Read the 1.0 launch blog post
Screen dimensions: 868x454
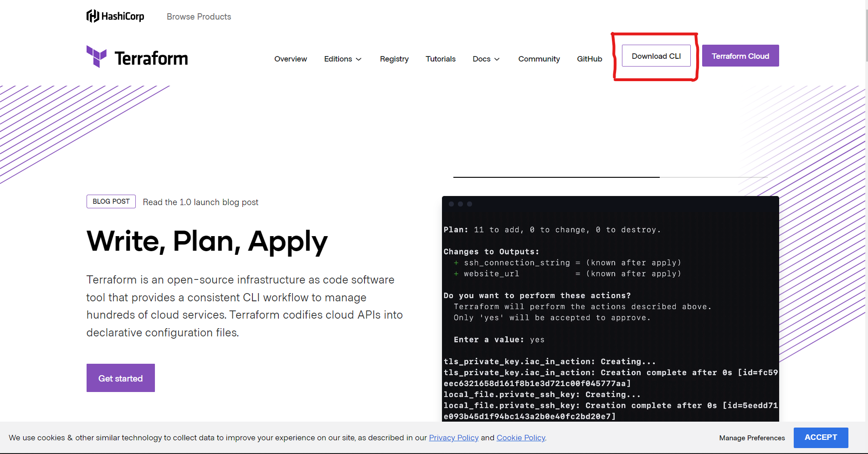click(200, 202)
